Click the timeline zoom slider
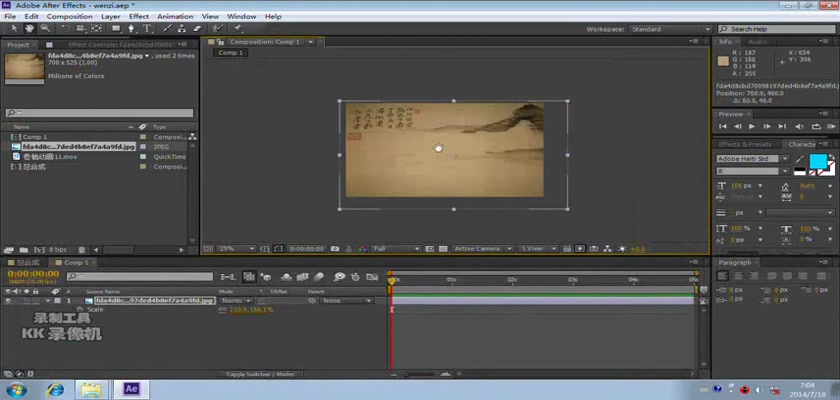Image resolution: width=840 pixels, height=400 pixels. click(x=420, y=374)
